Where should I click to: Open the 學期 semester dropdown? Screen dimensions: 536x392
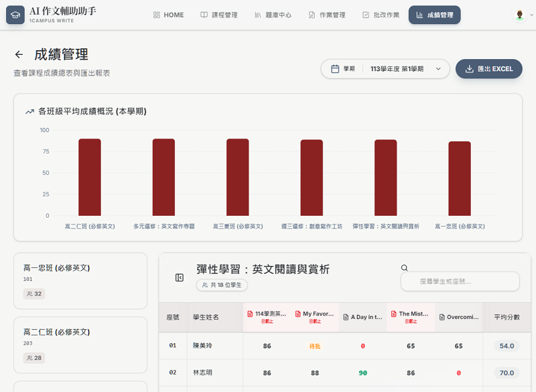click(x=385, y=69)
